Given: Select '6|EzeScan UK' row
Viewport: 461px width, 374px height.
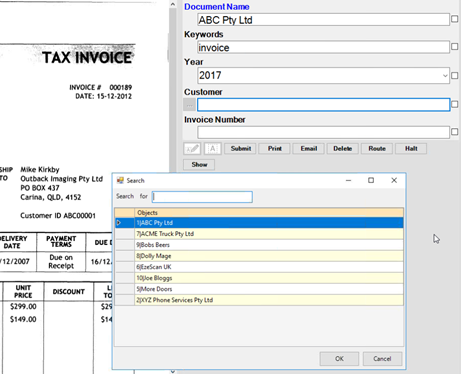Looking at the screenshot, I should (x=269, y=267).
